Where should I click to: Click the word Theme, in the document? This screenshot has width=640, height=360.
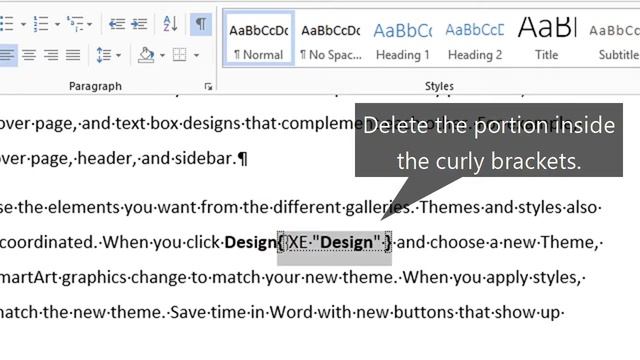click(569, 242)
